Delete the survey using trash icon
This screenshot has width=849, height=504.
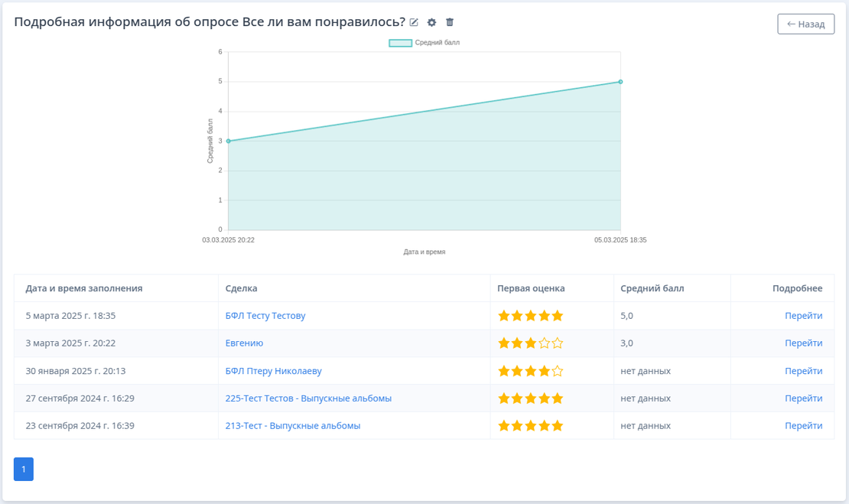[450, 22]
